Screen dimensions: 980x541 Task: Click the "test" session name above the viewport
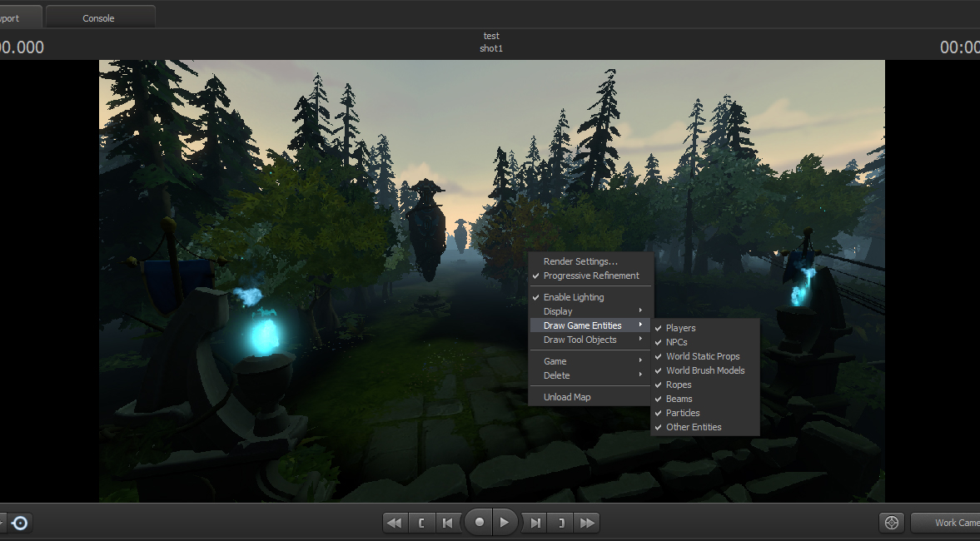point(491,37)
